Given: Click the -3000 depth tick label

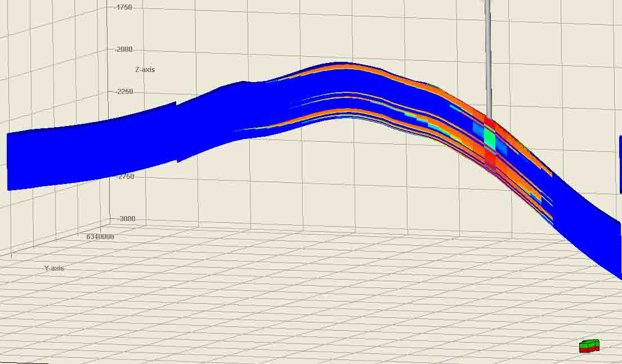Looking at the screenshot, I should (x=126, y=219).
